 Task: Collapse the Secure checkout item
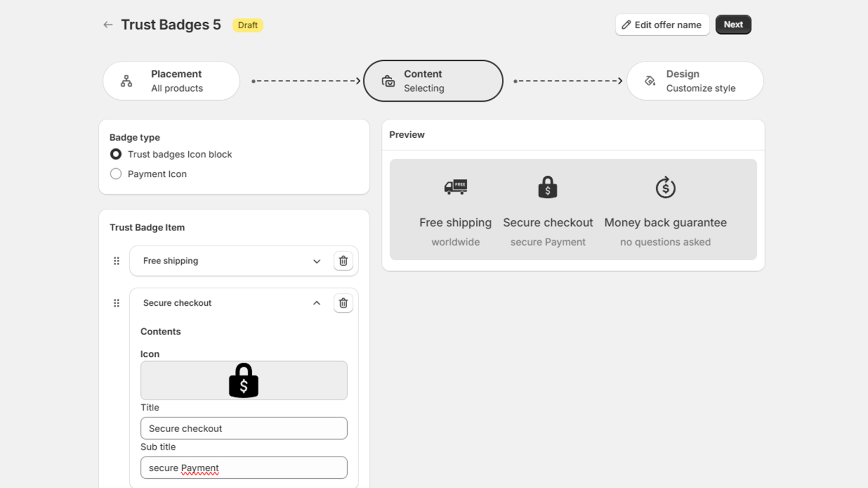[317, 303]
